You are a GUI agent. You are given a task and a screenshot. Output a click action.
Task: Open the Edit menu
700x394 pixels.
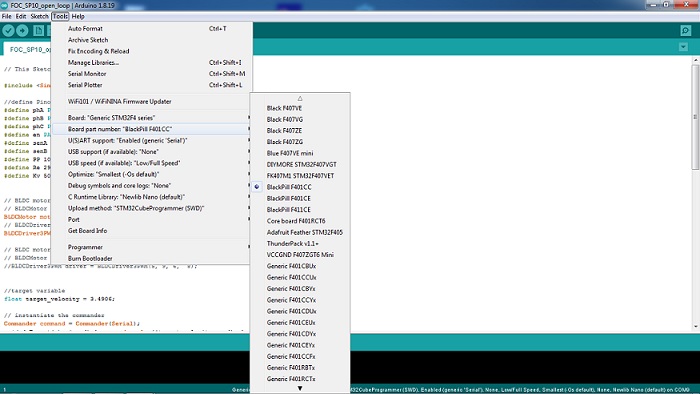tap(21, 16)
